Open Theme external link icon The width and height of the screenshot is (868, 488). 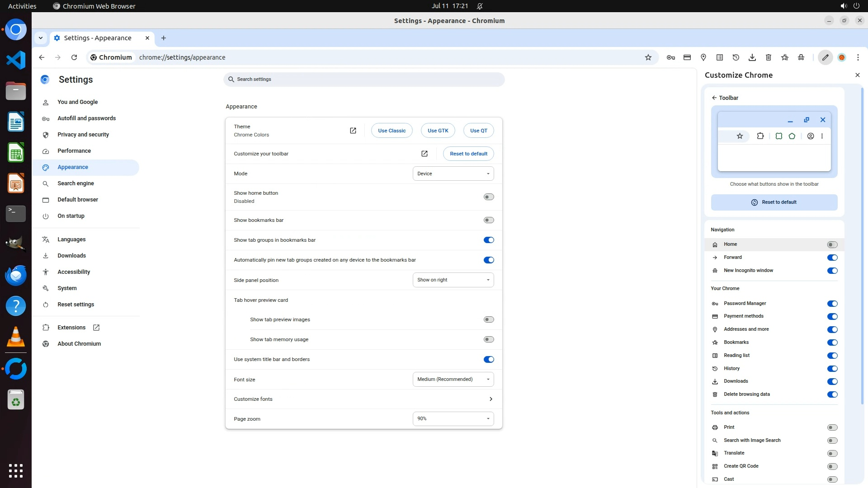click(353, 131)
